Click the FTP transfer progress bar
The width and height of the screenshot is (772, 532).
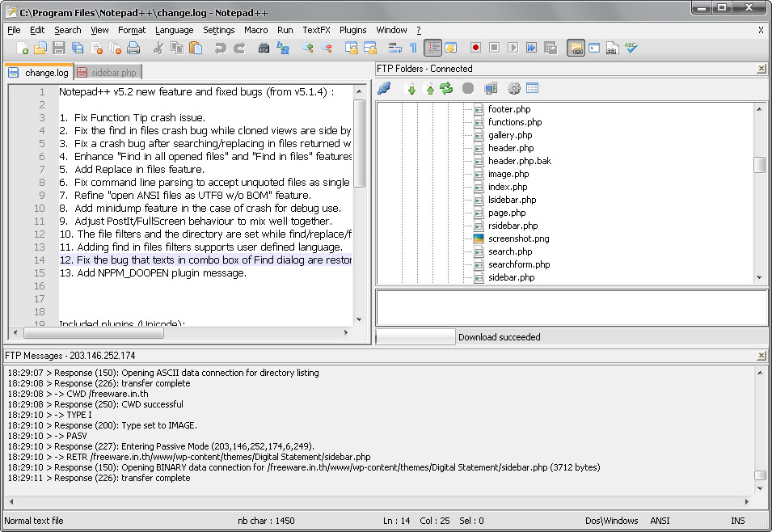(416, 337)
